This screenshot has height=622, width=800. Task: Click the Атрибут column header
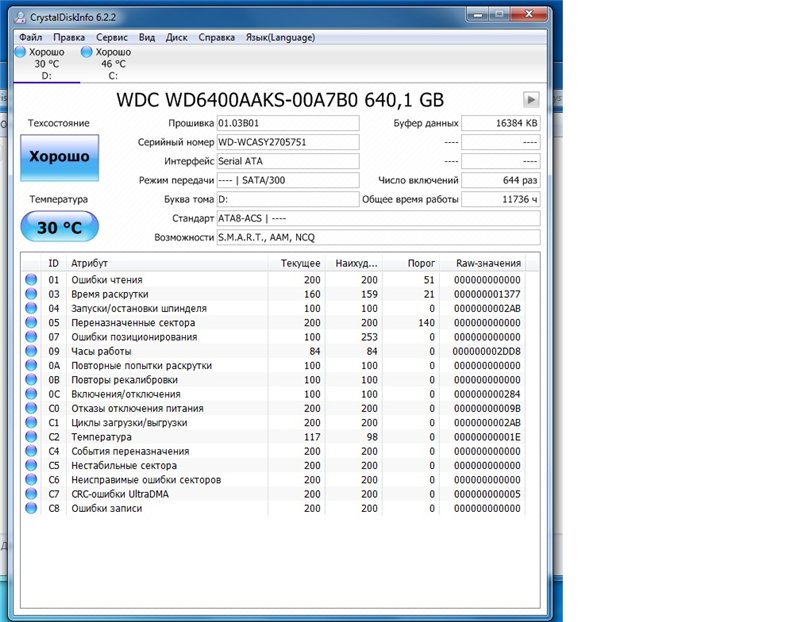pyautogui.click(x=167, y=263)
